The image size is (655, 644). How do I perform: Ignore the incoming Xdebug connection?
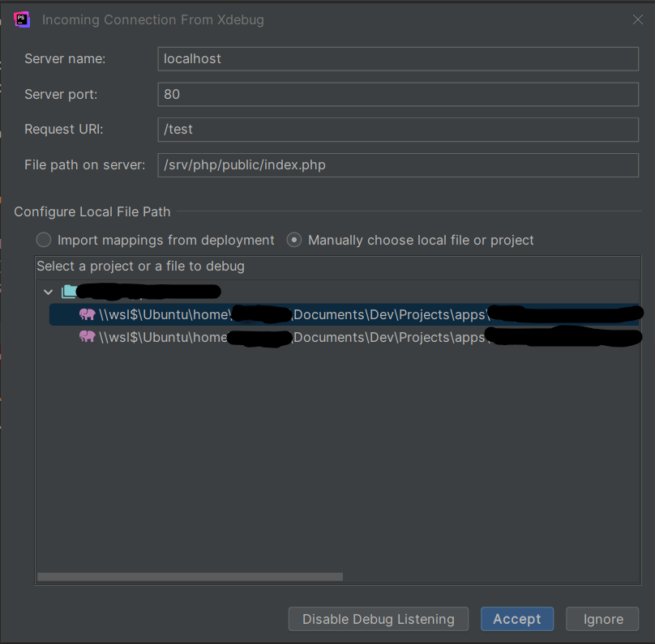[602, 619]
